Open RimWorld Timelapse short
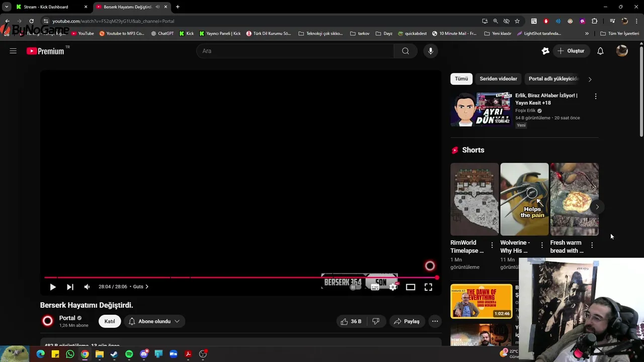644x362 pixels. [x=474, y=199]
